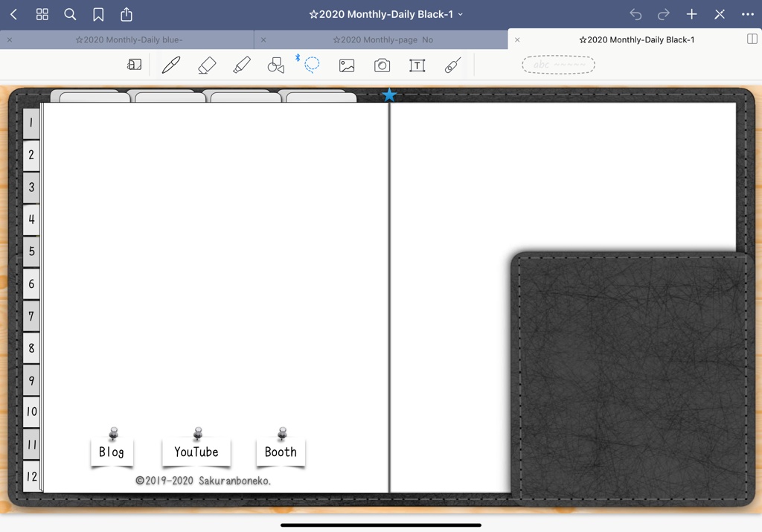The image size is (762, 532).
Task: Open the share and export menu
Action: coord(127,14)
